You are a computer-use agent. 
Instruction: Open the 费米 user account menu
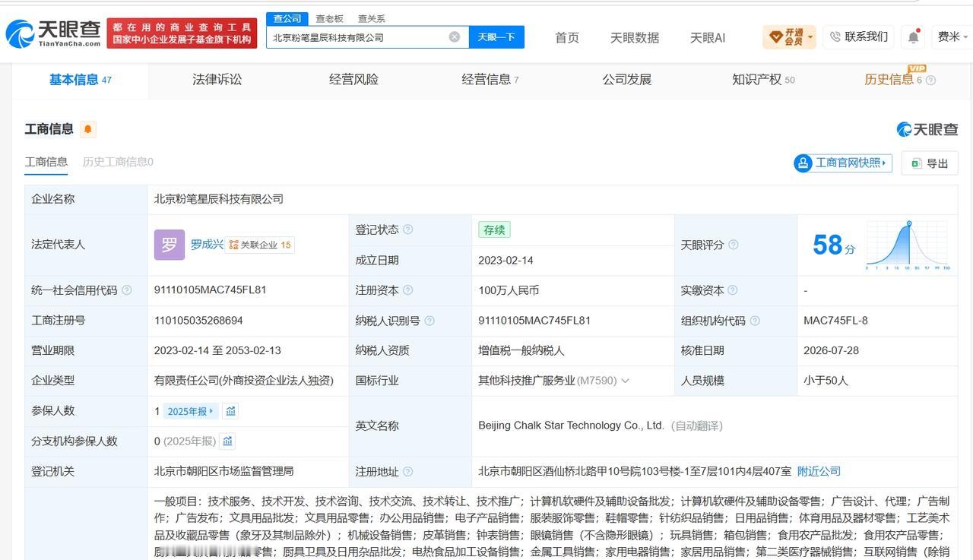[x=953, y=36]
